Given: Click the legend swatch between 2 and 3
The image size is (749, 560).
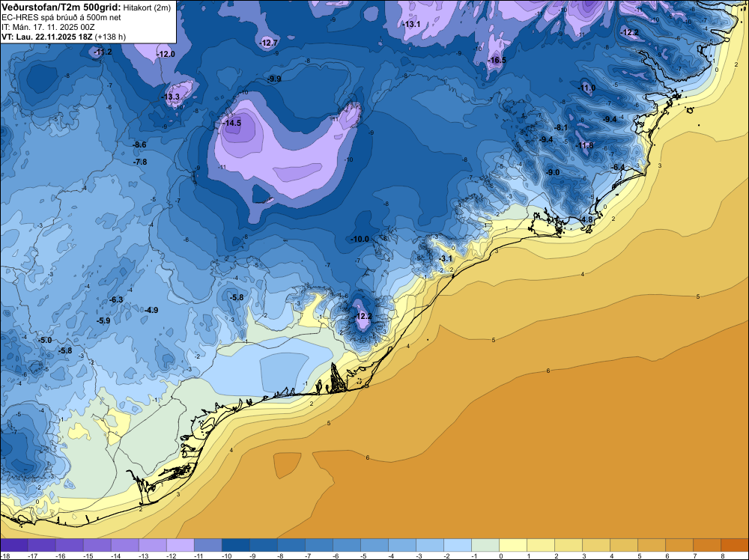Looking at the screenshot, I should (568, 545).
